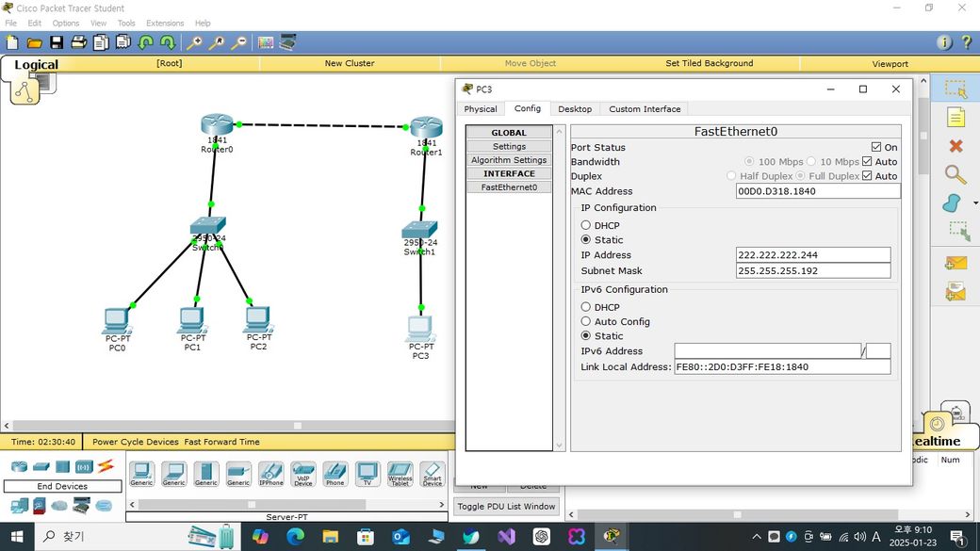
Task: Click the Router1 device on canvas
Action: click(426, 129)
